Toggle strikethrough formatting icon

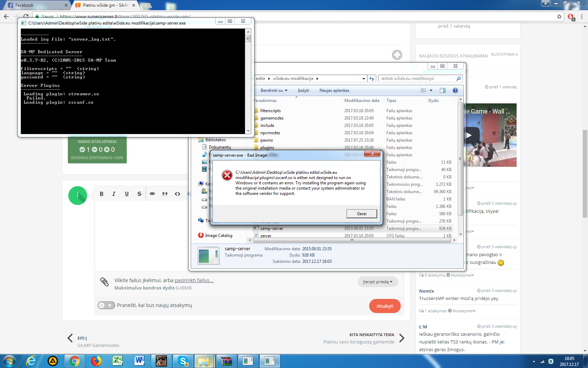click(x=139, y=194)
